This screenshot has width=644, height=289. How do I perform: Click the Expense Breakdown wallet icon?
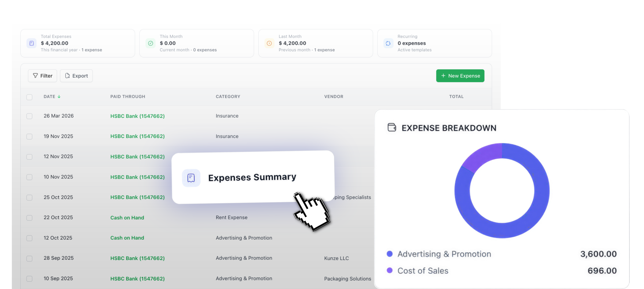click(392, 127)
